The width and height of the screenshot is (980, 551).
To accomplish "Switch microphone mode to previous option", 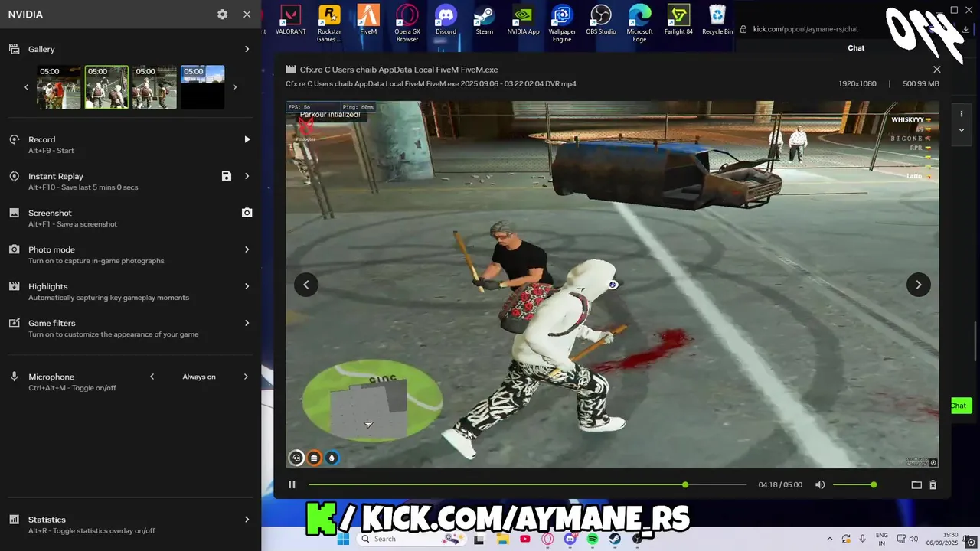I will (152, 377).
